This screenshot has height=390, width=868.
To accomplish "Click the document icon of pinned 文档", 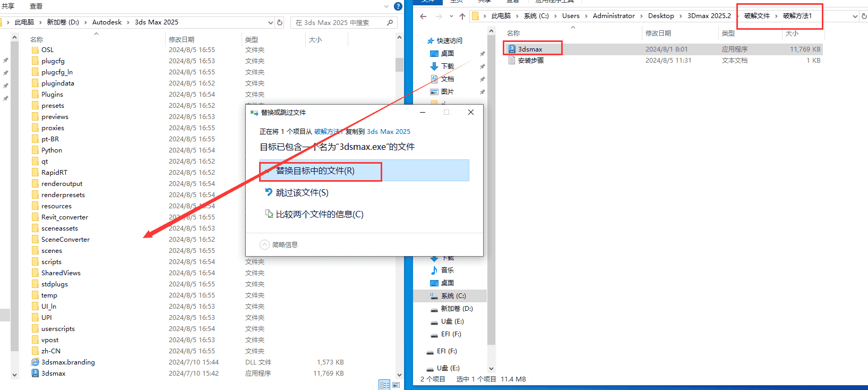I will click(434, 79).
